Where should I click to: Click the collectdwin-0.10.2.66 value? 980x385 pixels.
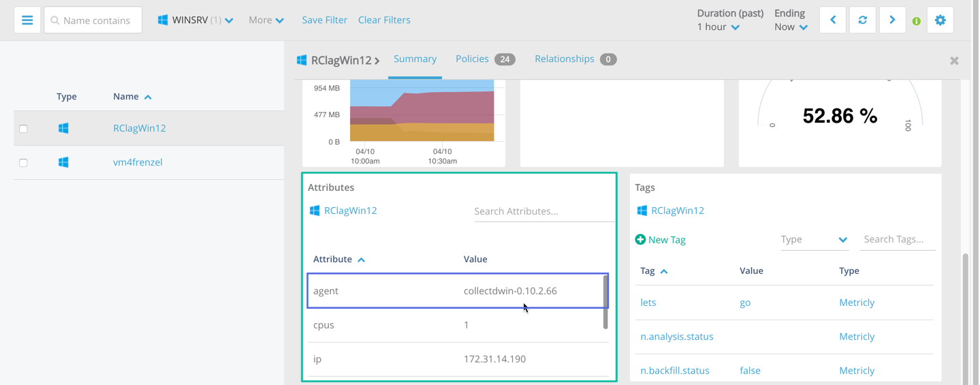(x=510, y=291)
